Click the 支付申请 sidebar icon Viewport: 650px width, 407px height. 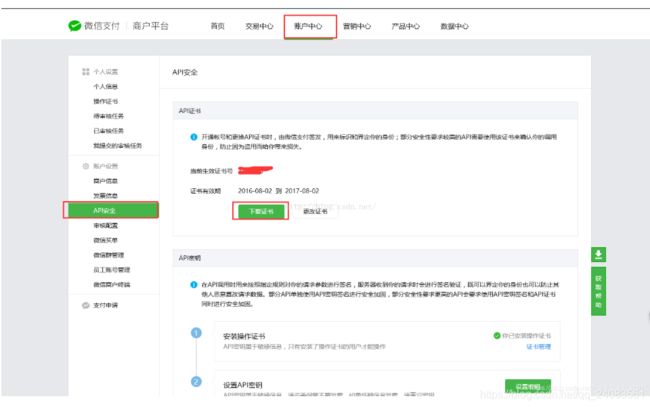[86, 305]
